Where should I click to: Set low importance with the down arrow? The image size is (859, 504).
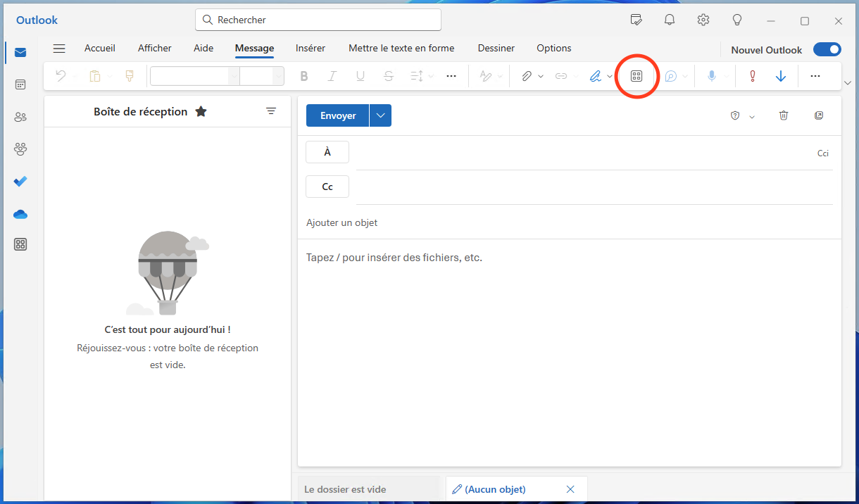point(780,76)
